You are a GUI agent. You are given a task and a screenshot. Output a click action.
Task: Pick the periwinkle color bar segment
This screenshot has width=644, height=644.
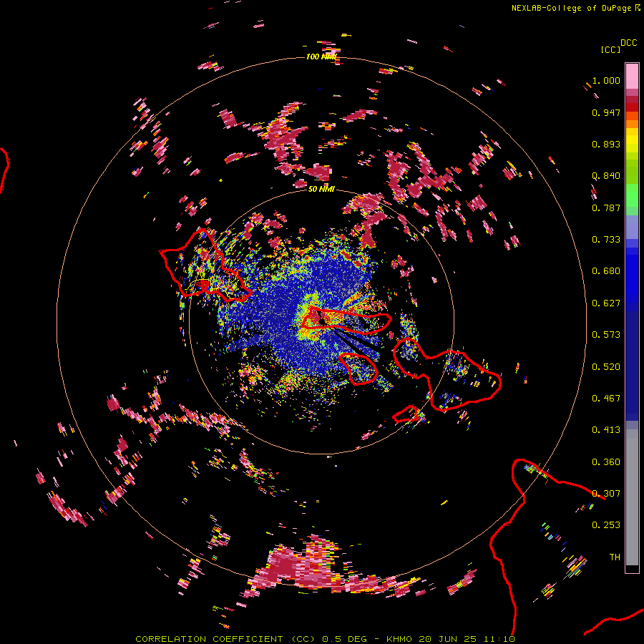(x=632, y=227)
